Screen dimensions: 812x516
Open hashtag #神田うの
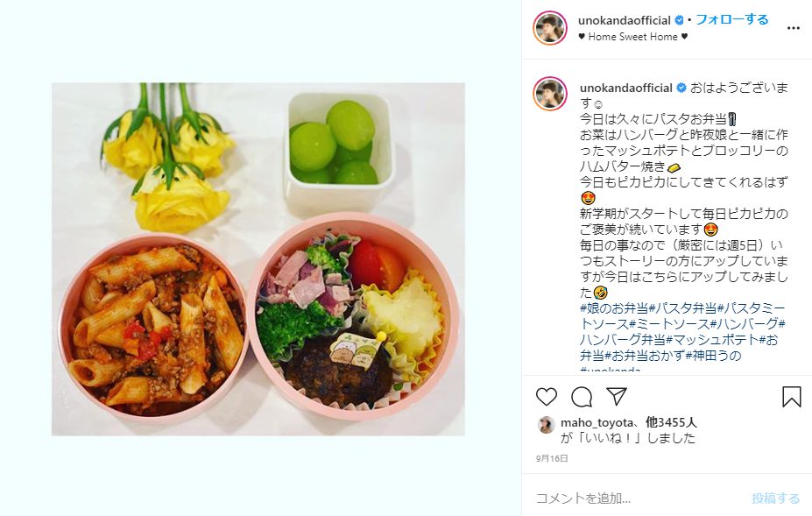tap(717, 356)
